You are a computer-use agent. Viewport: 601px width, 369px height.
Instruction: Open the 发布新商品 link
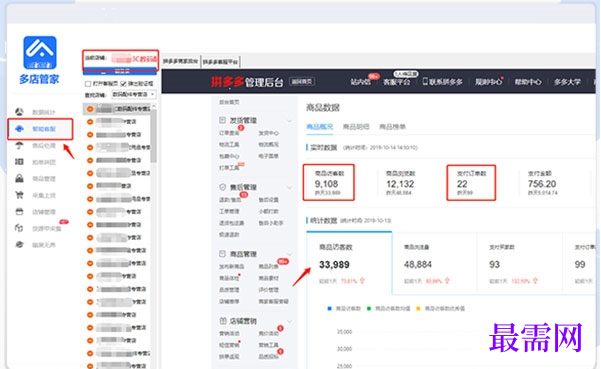tap(232, 266)
